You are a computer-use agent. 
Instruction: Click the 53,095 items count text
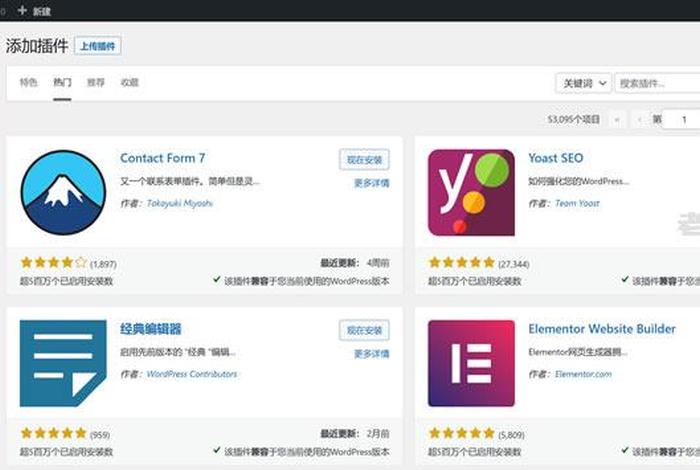tap(574, 120)
